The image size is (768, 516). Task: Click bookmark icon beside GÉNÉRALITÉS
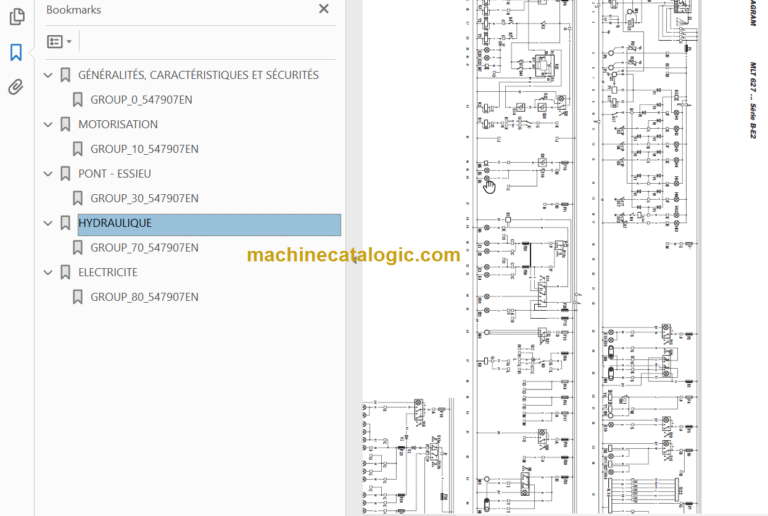pyautogui.click(x=65, y=75)
